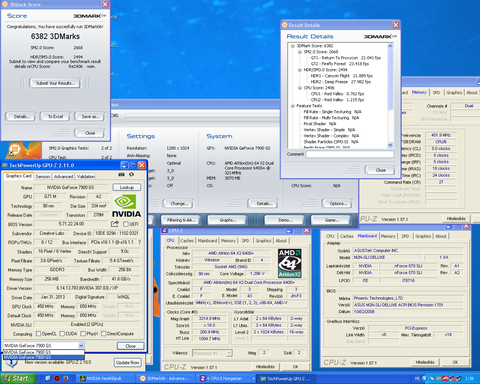Click the Comment input field
Viewport: 480px width, 384px height.
pos(350,154)
